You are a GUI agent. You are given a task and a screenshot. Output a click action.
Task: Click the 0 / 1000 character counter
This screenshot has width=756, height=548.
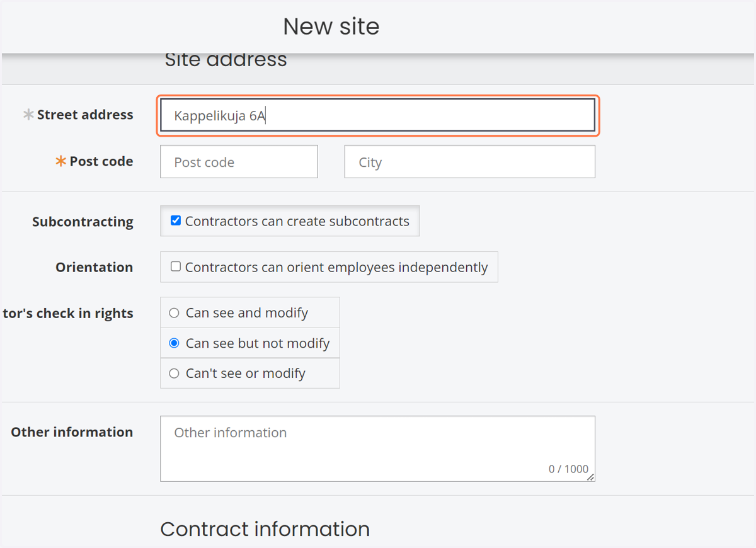[568, 469]
